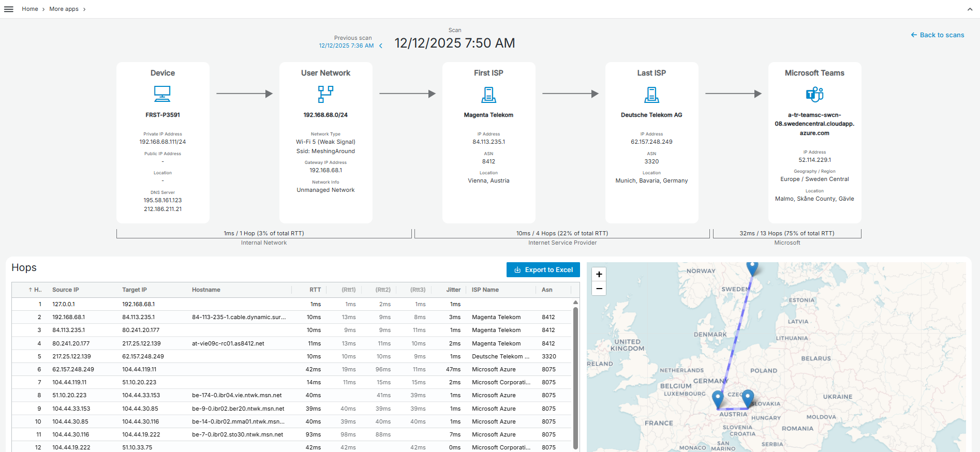Zoom in on the map
980x452 pixels.
599,275
